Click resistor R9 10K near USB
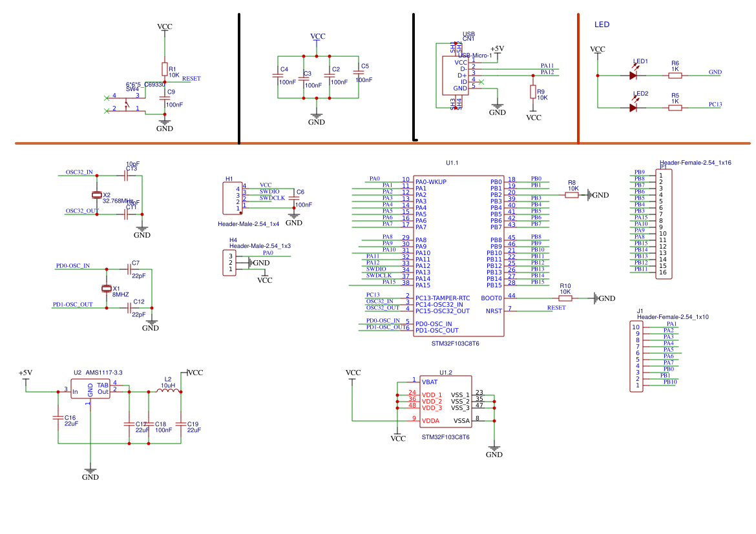The width and height of the screenshot is (756, 534). [533, 92]
